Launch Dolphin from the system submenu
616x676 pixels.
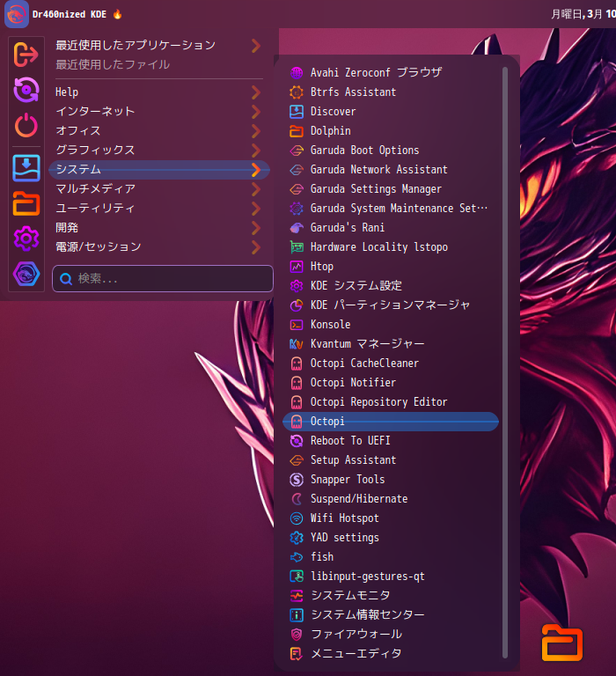[391, 131]
